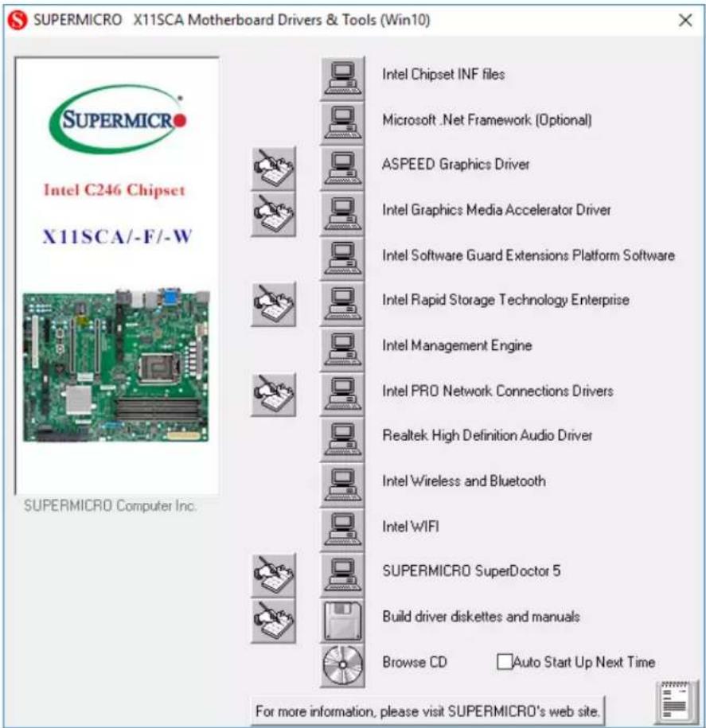Open the notepad document icon at bottom right
Screen dimensions: 706x728
pyautogui.click(x=677, y=703)
